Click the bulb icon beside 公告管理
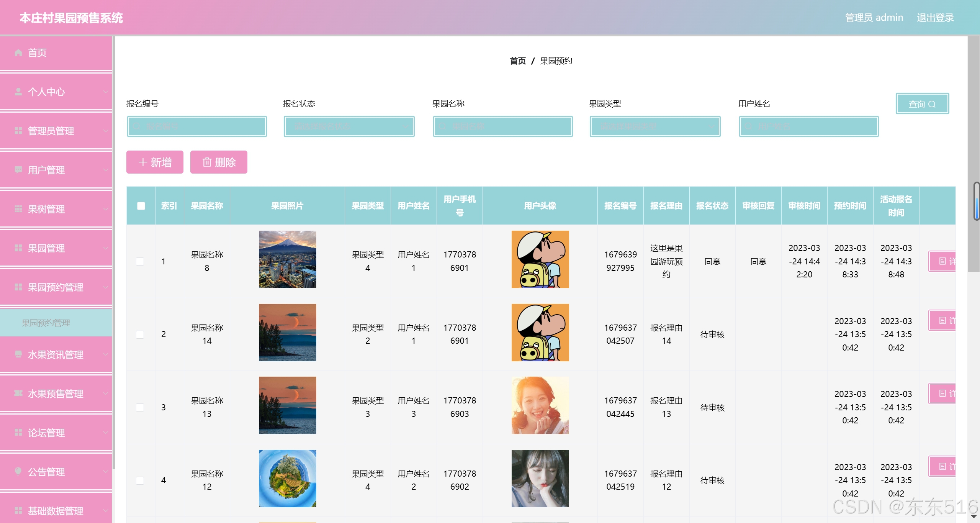The image size is (980, 523). click(x=18, y=471)
